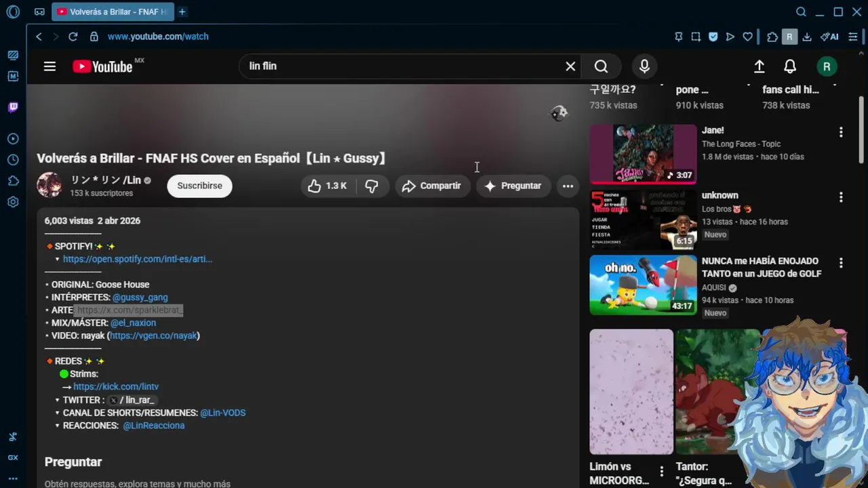The width and height of the screenshot is (868, 488).
Task: Click the browser address bar URL
Action: point(158,37)
